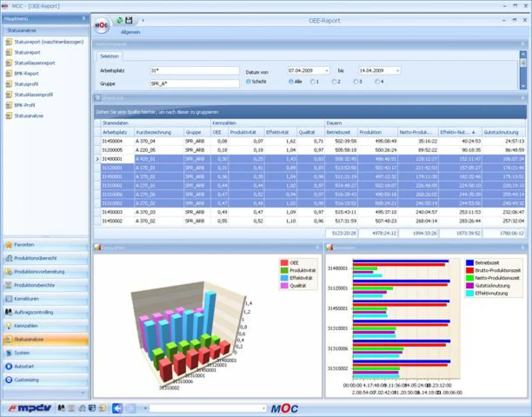Click the round MOC application button

[101, 25]
